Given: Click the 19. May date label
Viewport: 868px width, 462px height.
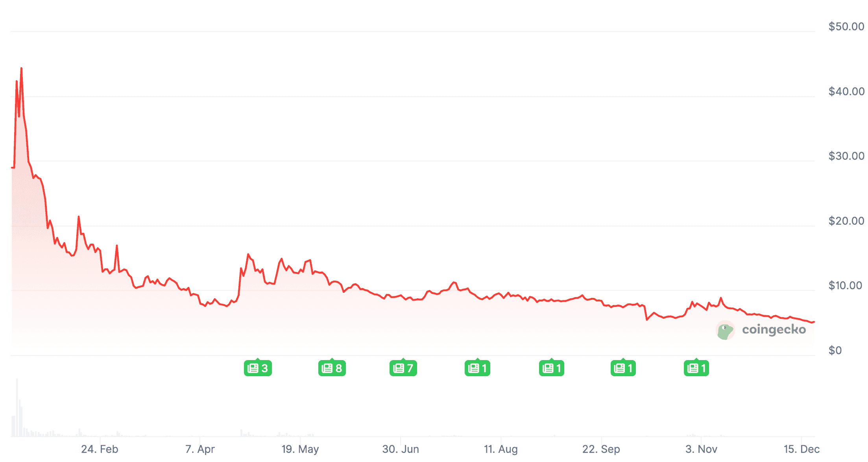Looking at the screenshot, I should [300, 449].
